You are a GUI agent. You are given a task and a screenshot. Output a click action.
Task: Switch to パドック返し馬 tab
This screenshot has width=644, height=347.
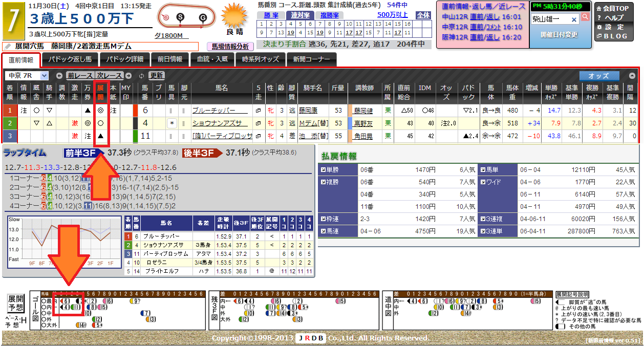click(70, 59)
